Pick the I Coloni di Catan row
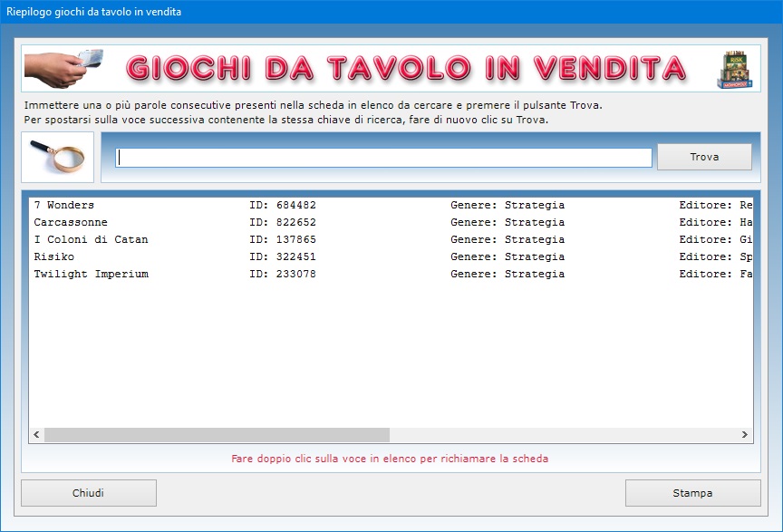783x532 pixels. coord(91,240)
